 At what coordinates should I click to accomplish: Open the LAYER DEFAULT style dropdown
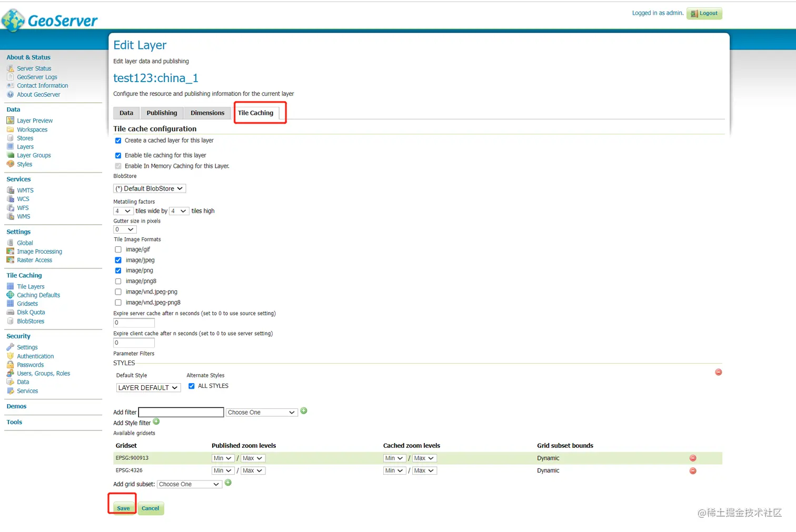tap(148, 388)
